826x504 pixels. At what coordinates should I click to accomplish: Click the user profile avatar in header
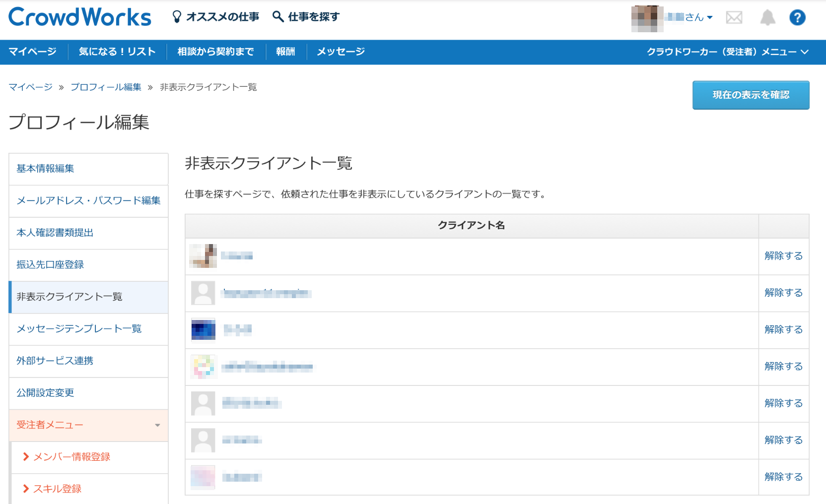pyautogui.click(x=647, y=19)
